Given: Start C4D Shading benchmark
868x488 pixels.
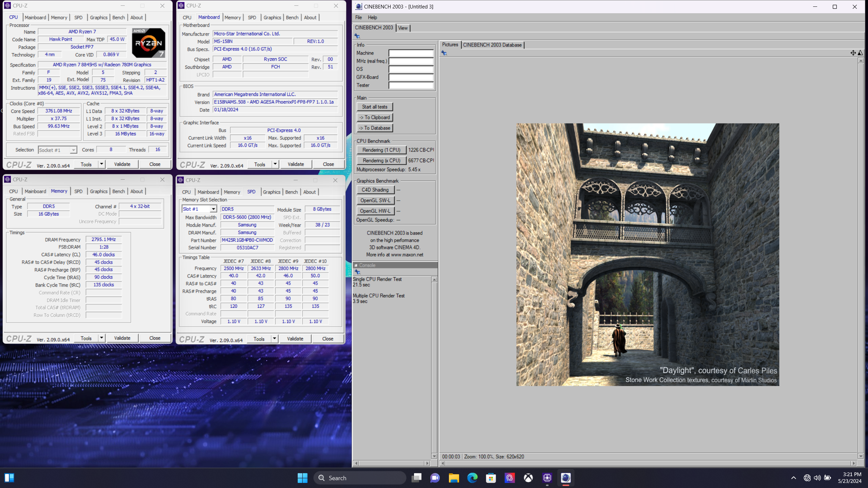Looking at the screenshot, I should [x=375, y=190].
